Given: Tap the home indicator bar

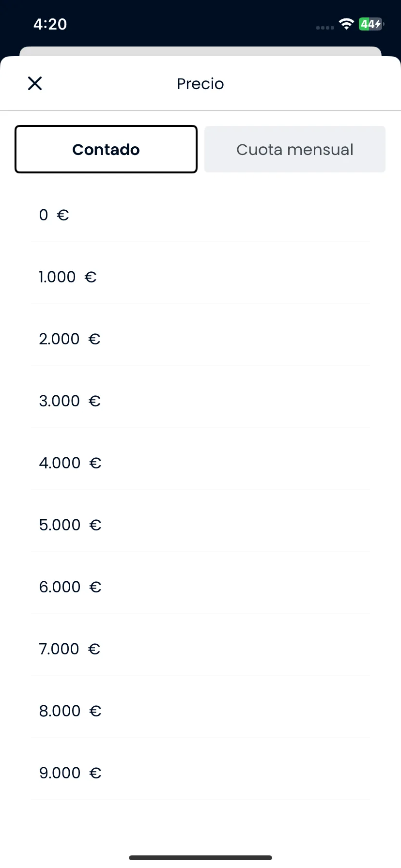Looking at the screenshot, I should [200, 858].
